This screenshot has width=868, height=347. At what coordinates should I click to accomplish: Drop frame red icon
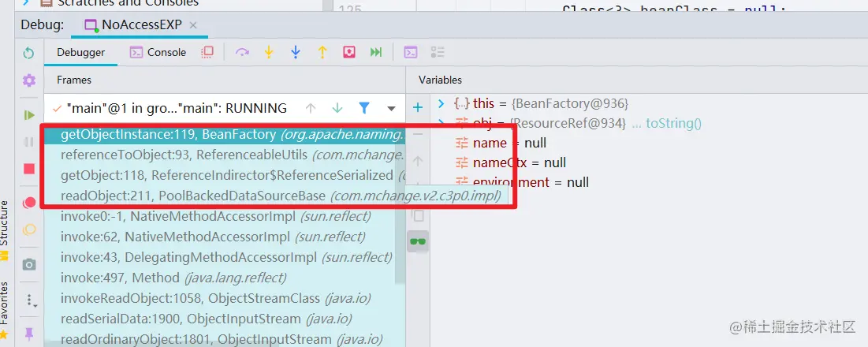point(348,52)
